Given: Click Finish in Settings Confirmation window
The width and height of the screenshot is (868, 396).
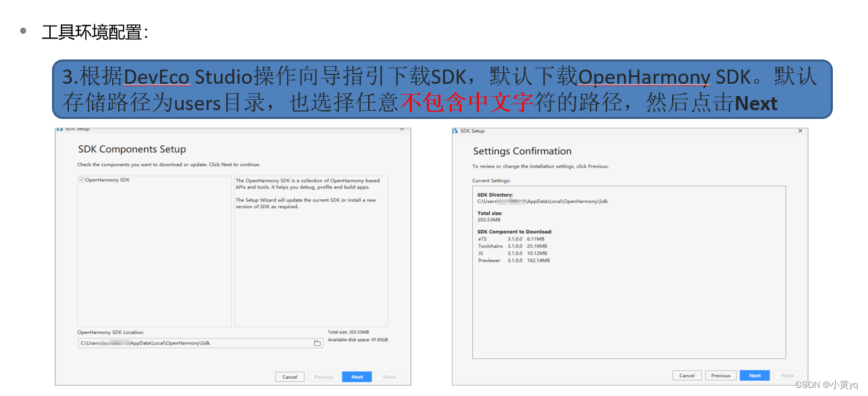Looking at the screenshot, I should [788, 376].
